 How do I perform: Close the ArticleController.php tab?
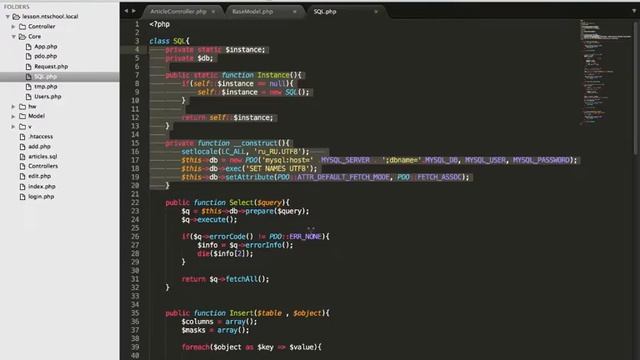pos(213,12)
